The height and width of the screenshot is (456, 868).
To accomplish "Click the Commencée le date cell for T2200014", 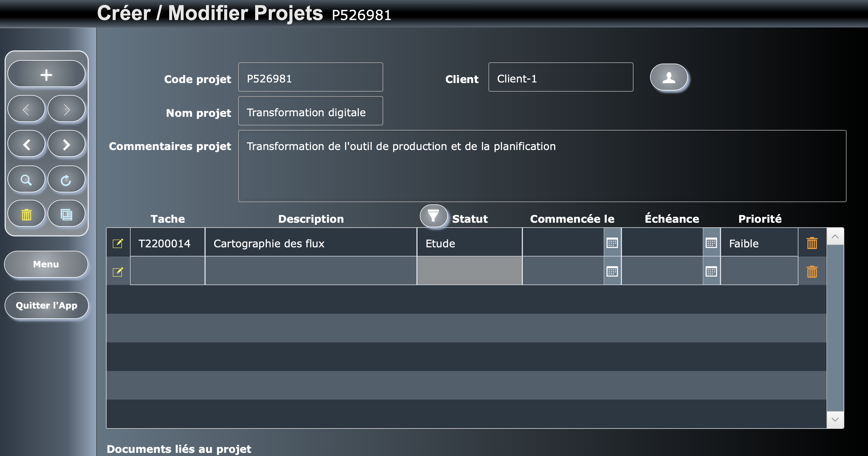I will (563, 242).
